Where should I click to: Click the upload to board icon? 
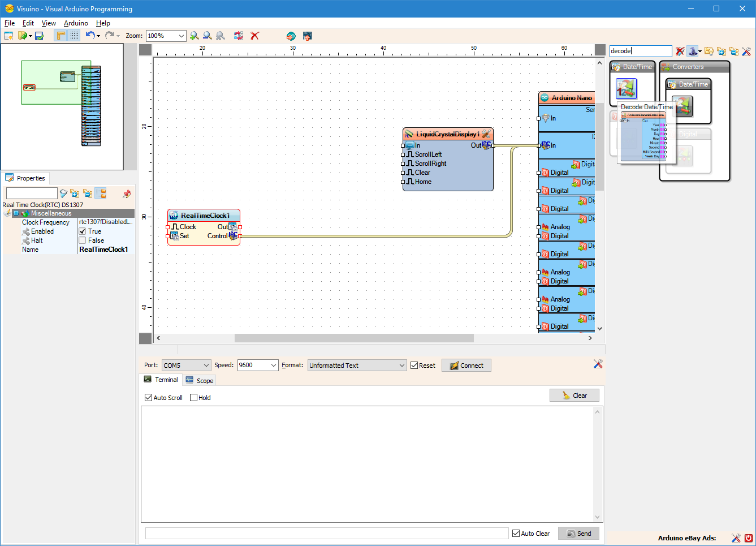[308, 36]
